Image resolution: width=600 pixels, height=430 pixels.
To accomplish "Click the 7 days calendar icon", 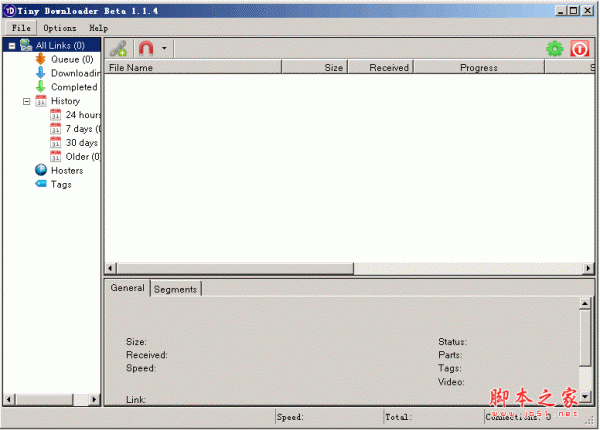I will [x=55, y=129].
